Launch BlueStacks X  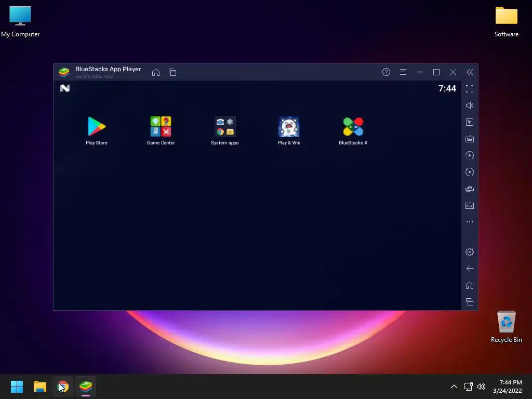353,130
